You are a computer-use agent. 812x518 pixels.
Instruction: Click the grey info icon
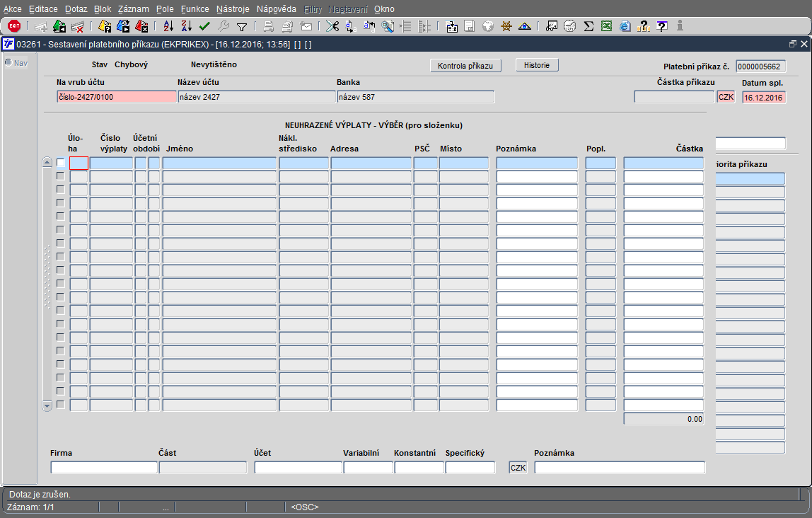680,26
